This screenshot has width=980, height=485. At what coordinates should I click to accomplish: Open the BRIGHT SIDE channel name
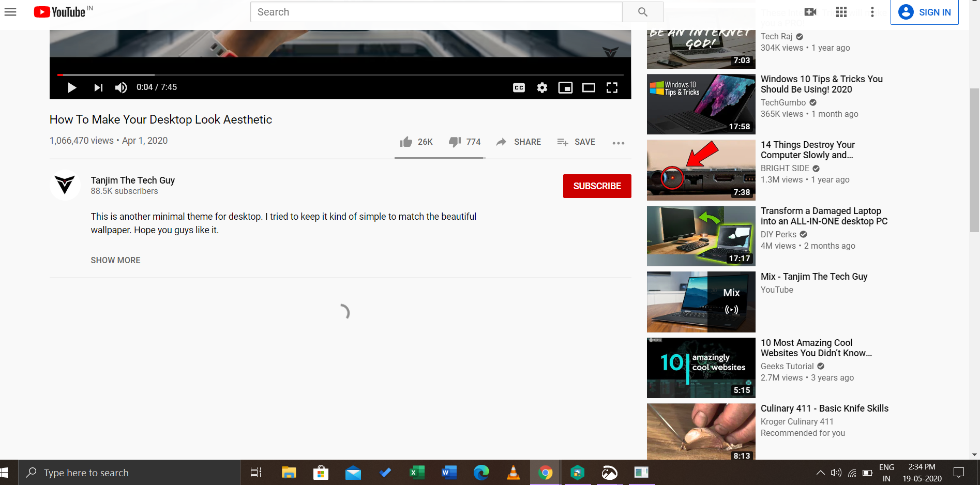785,168
